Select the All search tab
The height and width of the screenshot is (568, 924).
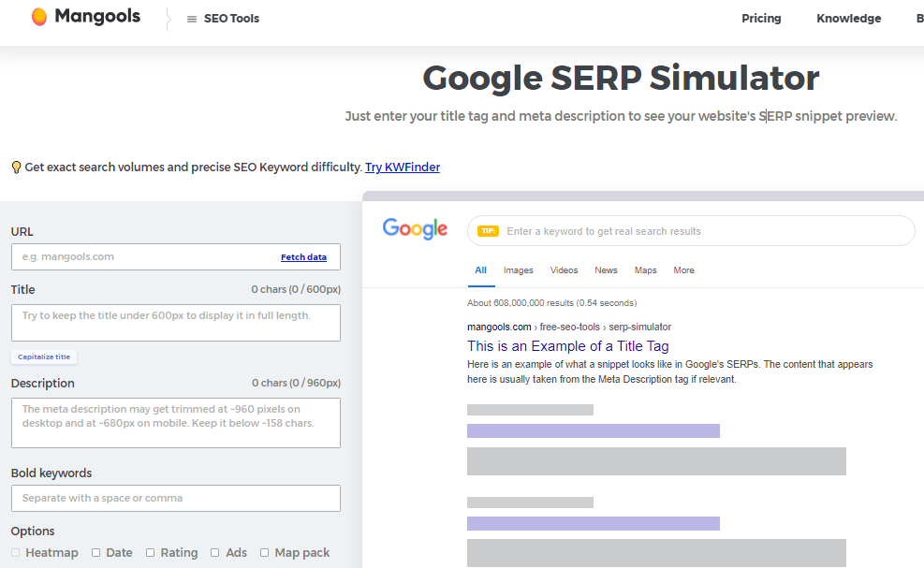[481, 269]
